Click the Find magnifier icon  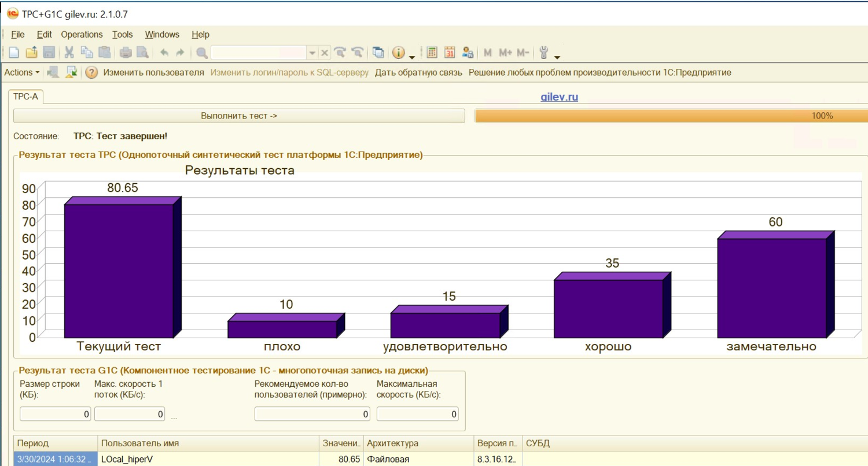[x=202, y=53]
